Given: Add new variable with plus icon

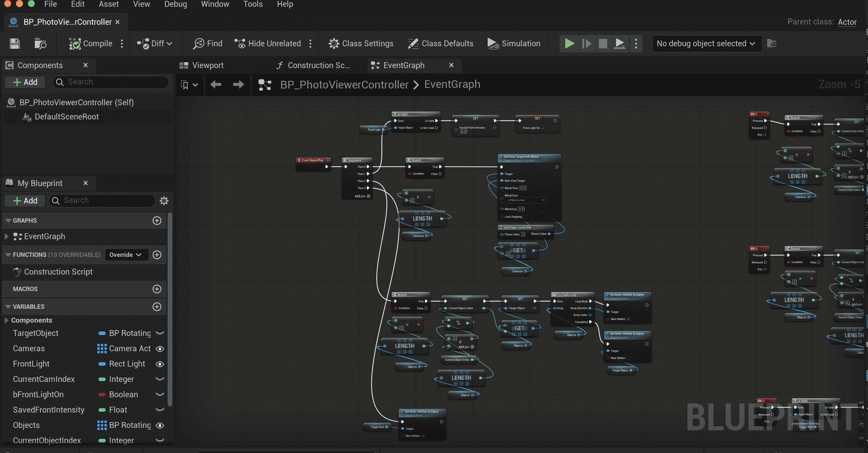Looking at the screenshot, I should (157, 306).
